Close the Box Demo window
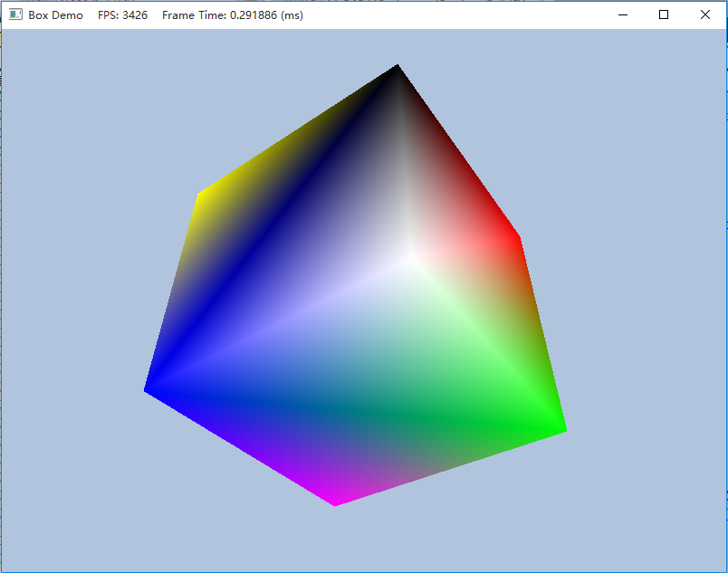Image resolution: width=728 pixels, height=573 pixels. pyautogui.click(x=705, y=14)
